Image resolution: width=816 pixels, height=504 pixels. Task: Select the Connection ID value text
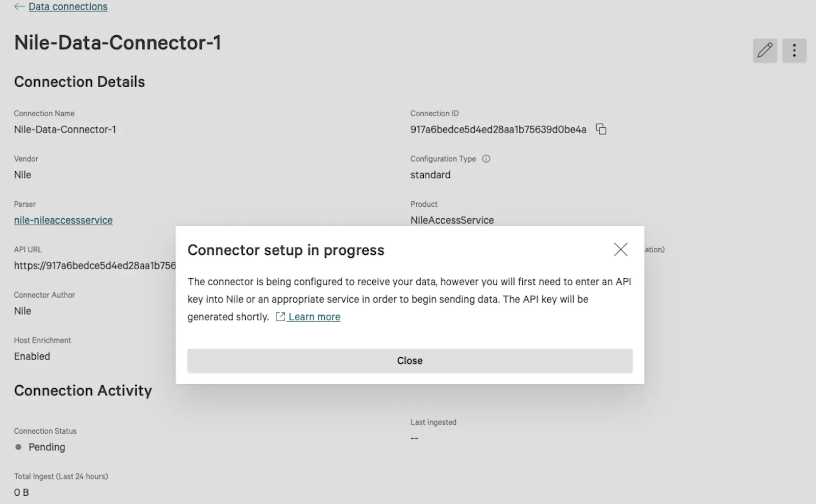tap(498, 129)
